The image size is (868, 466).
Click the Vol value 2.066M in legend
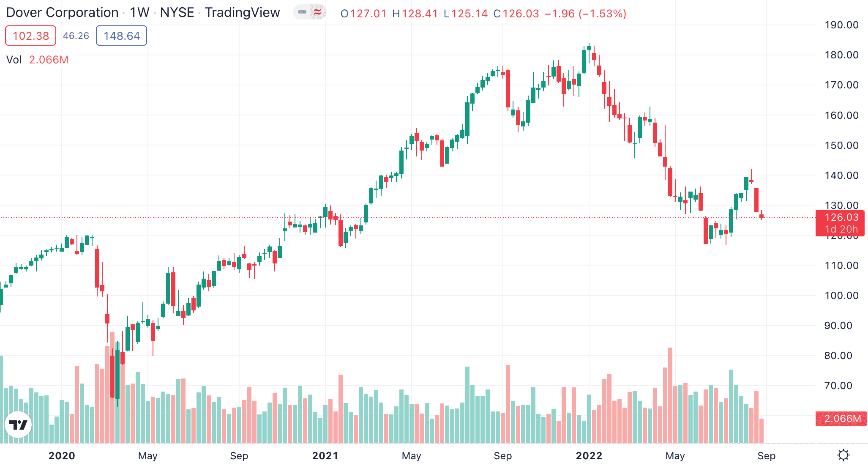click(x=49, y=60)
